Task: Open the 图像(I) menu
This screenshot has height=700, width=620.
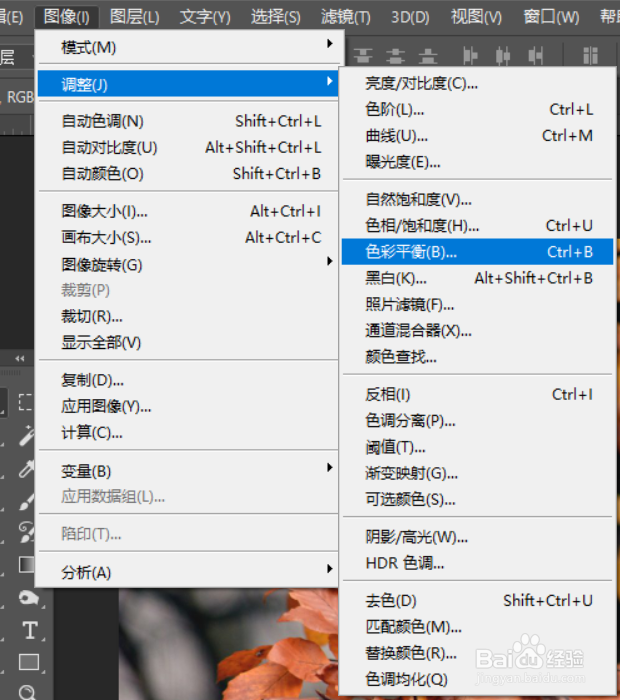Action: tap(67, 17)
